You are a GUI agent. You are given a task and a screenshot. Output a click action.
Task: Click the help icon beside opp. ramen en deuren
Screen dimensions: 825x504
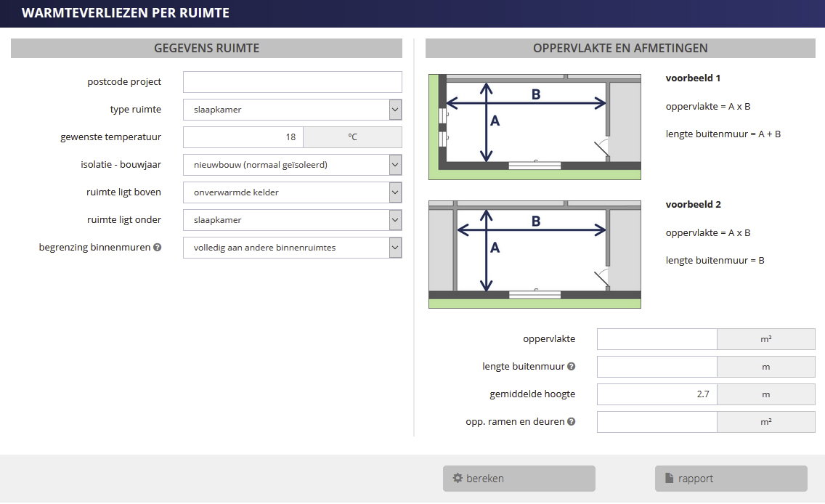(x=572, y=421)
